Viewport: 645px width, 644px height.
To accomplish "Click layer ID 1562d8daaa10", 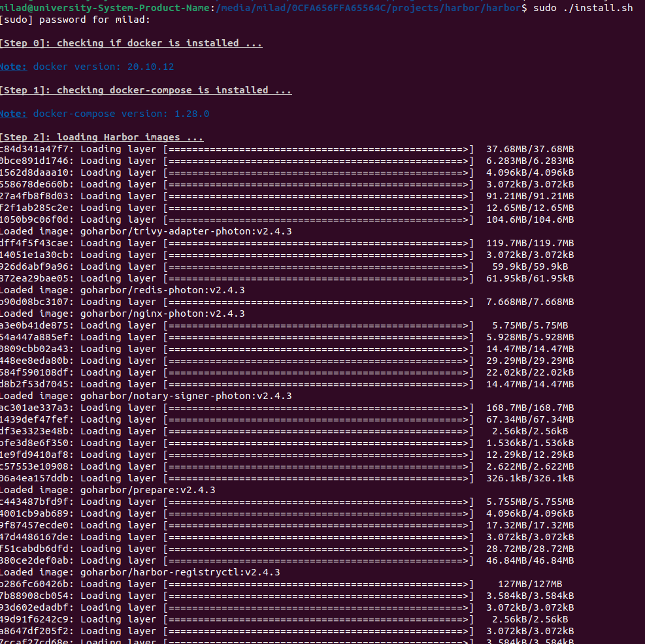I will click(35, 172).
